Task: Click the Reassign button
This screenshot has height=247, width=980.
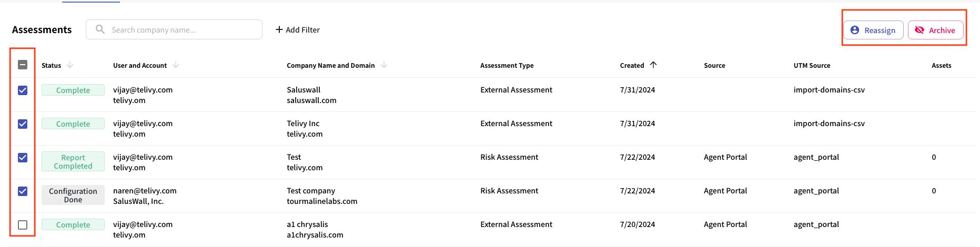Action: pyautogui.click(x=873, y=30)
